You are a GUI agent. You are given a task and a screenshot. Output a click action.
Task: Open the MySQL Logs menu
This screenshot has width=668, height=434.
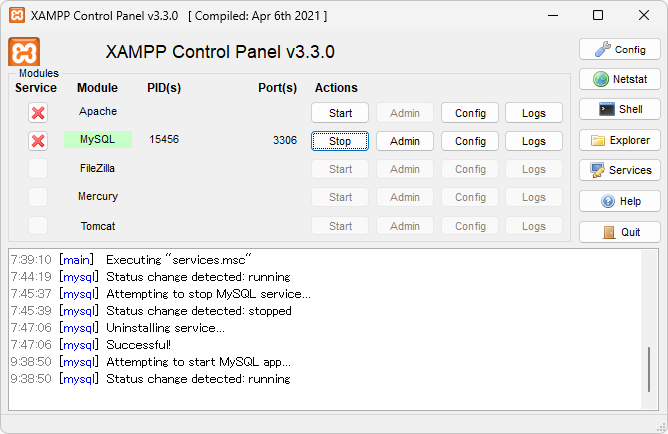[534, 141]
